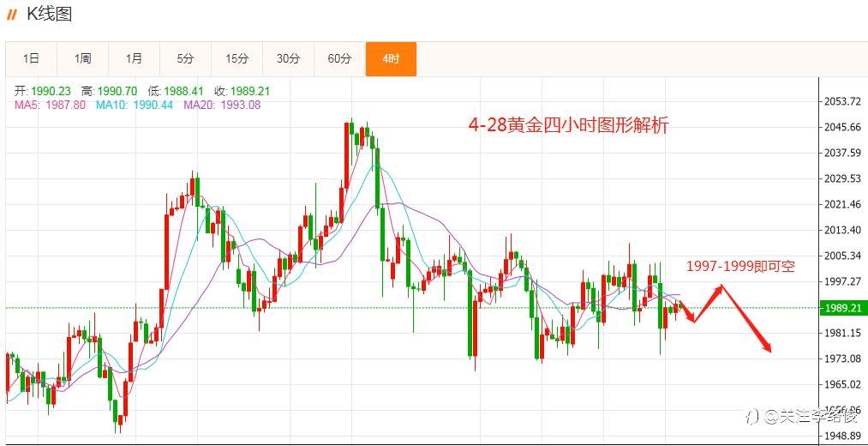This screenshot has width=868, height=446.
Task: Click the 1973.08 price axis label
Action: click(842, 359)
